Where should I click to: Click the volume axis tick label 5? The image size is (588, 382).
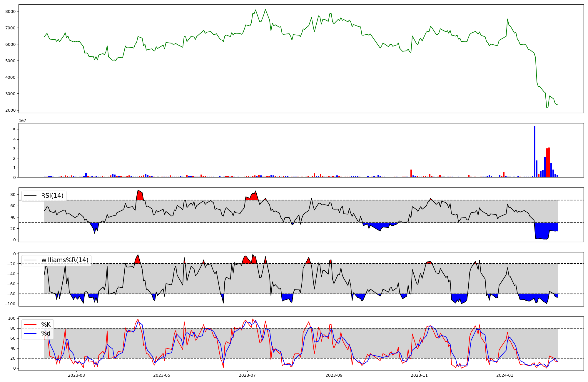click(14, 130)
